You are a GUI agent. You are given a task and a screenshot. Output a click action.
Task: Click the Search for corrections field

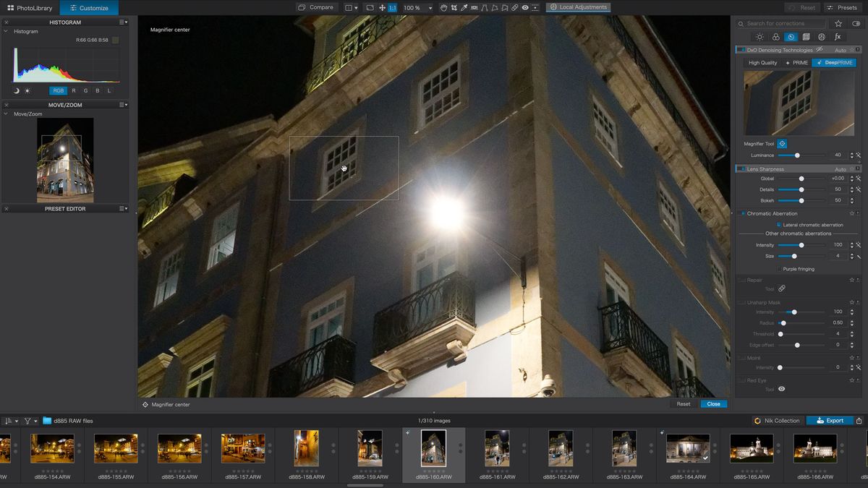tap(781, 23)
